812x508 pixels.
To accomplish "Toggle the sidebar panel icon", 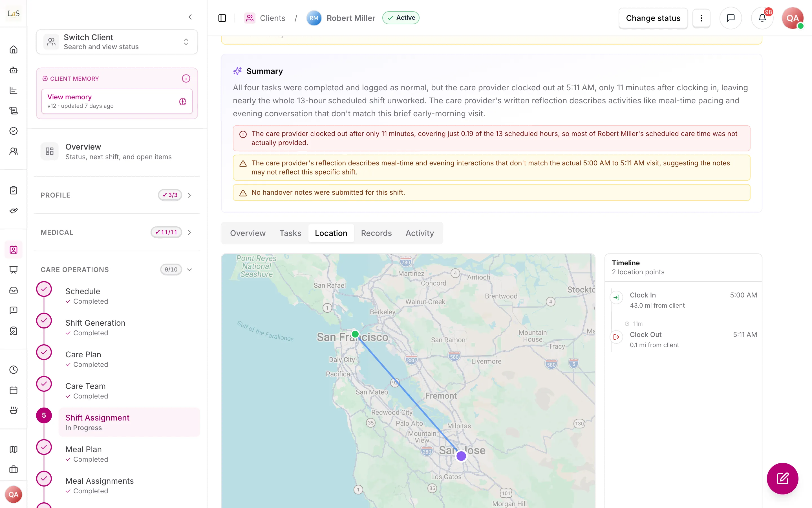I will coord(222,18).
